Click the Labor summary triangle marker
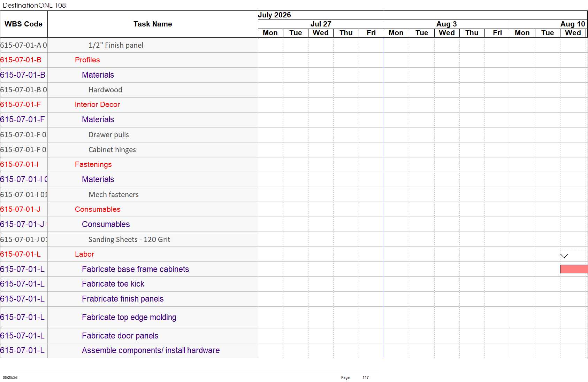Viewport: 588px width, 382px height. (564, 256)
